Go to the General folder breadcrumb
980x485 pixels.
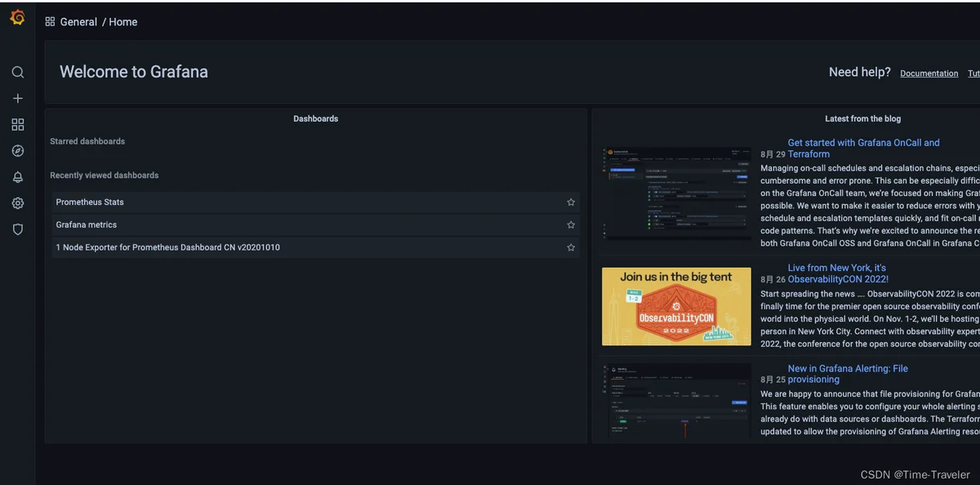(78, 22)
